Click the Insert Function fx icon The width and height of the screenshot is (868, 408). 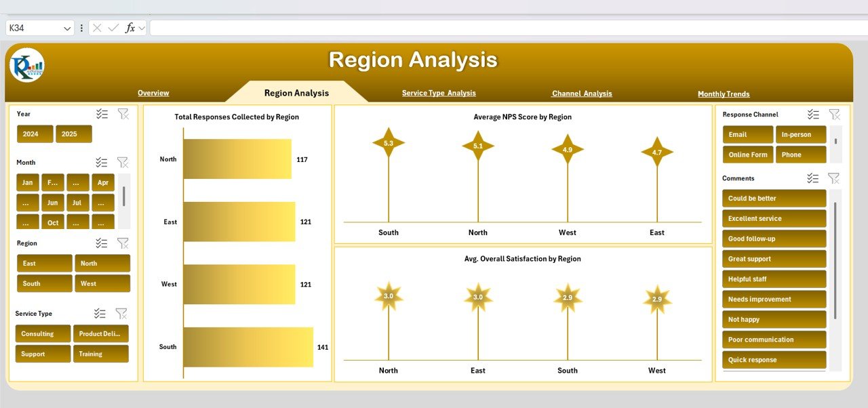click(x=129, y=28)
